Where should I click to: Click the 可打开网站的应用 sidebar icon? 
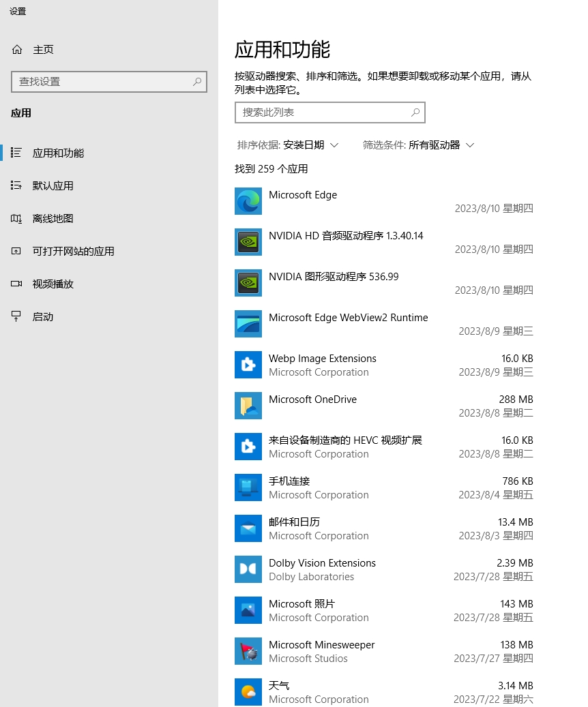[x=16, y=251]
